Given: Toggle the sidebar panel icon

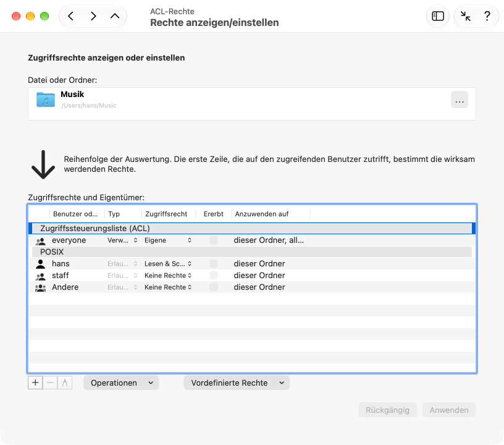Looking at the screenshot, I should click(438, 16).
